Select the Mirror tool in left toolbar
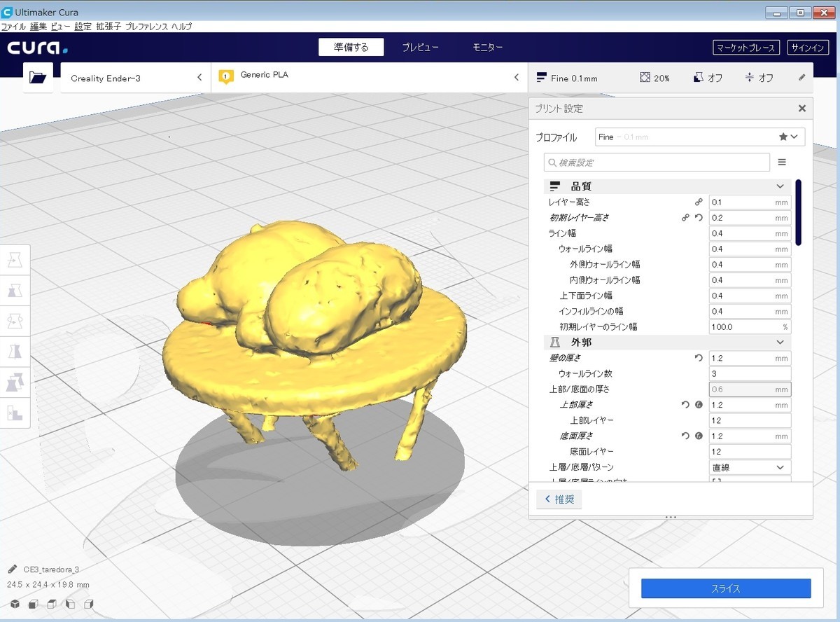Viewport: 840px width, 622px height. (x=15, y=352)
